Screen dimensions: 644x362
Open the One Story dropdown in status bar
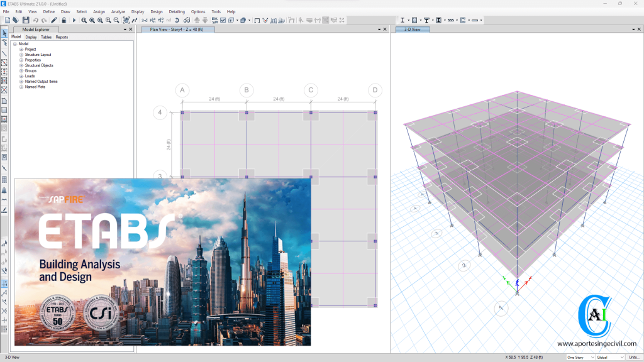pyautogui.click(x=579, y=357)
